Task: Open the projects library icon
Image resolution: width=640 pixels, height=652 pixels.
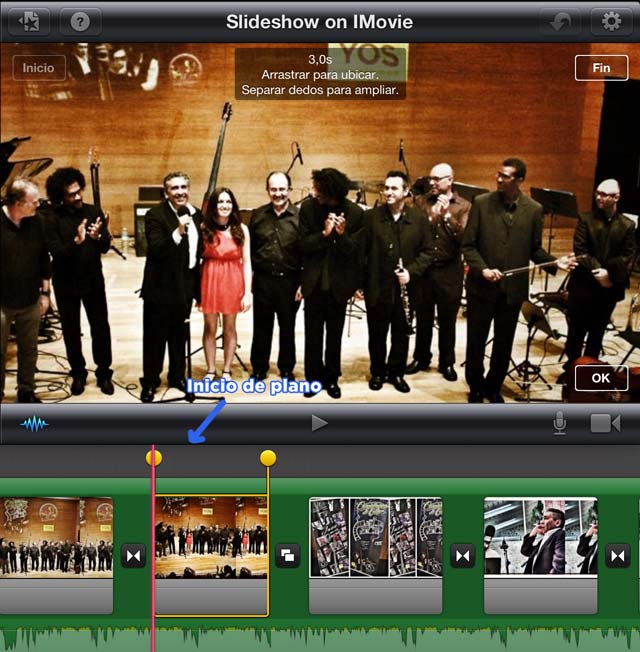Action: tap(29, 21)
